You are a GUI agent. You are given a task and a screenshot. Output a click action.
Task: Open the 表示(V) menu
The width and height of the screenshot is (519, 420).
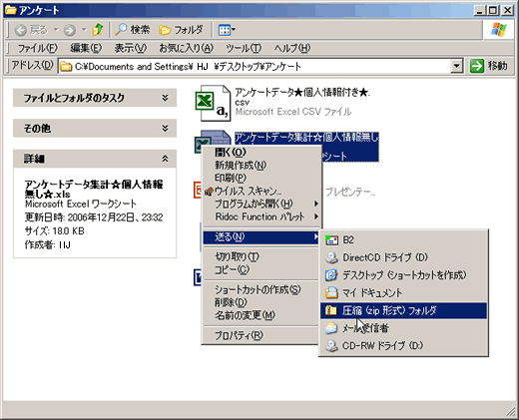click(130, 48)
